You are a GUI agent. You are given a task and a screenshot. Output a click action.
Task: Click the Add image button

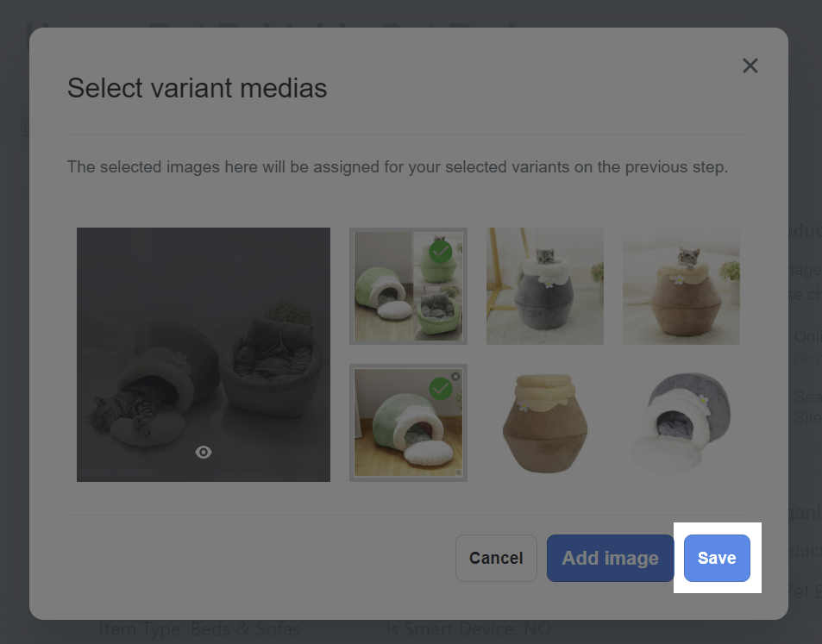coord(610,558)
